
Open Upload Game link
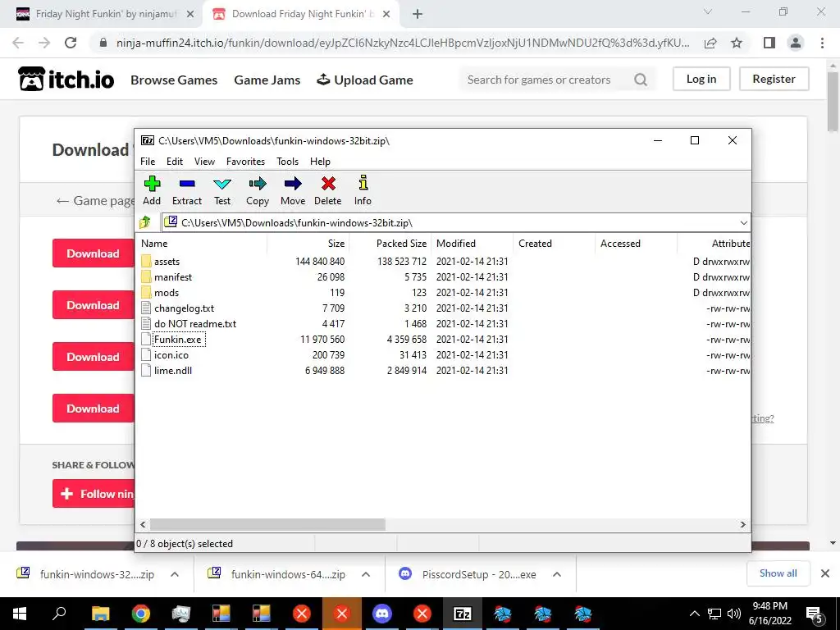click(365, 80)
